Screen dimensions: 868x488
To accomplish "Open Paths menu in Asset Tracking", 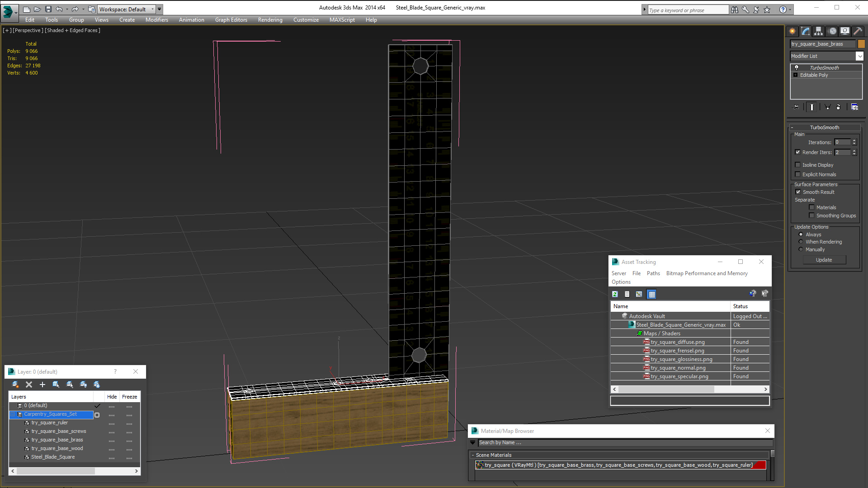I will coord(653,273).
